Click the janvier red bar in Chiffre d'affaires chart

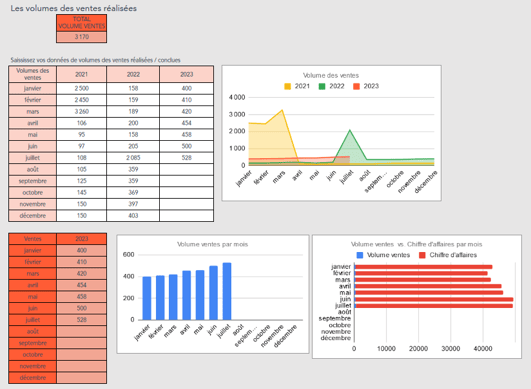point(424,267)
